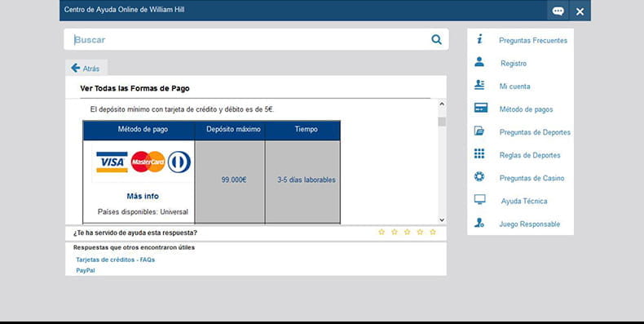Click the Registro person icon
The width and height of the screenshot is (644, 324).
[x=479, y=62]
